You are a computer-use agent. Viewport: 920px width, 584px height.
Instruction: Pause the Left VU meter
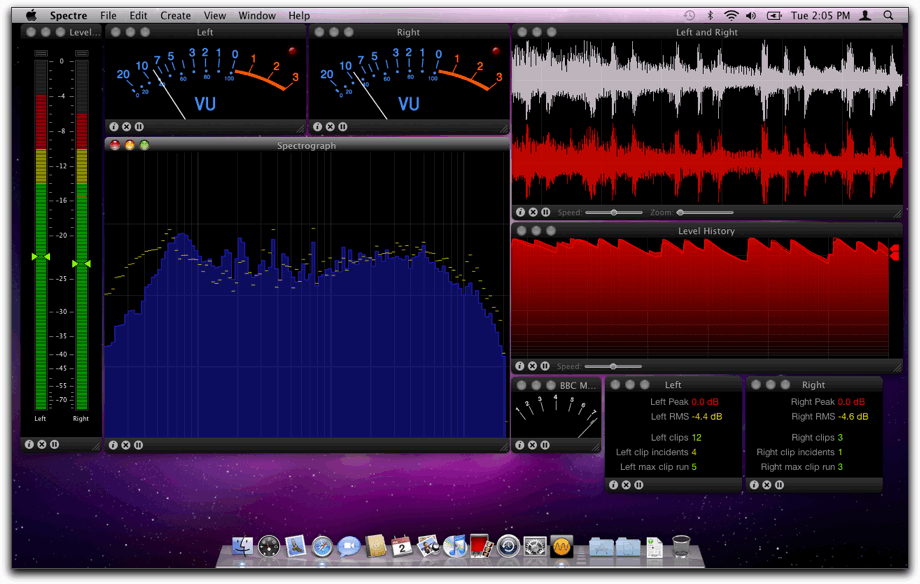139,126
